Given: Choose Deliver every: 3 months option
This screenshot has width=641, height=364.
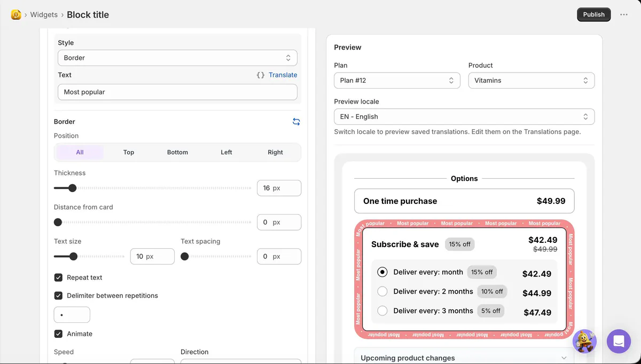Looking at the screenshot, I should click(x=382, y=311).
